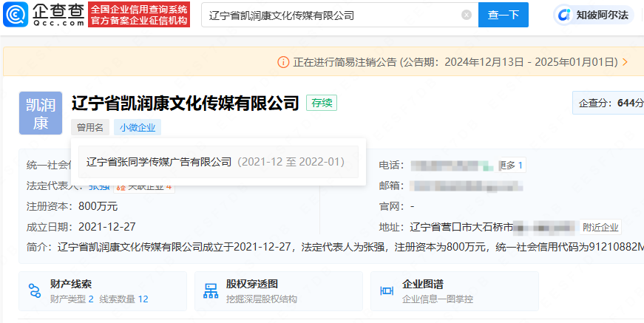Select the company title 辽宁省凯润康文化传媒有限公司

point(186,103)
